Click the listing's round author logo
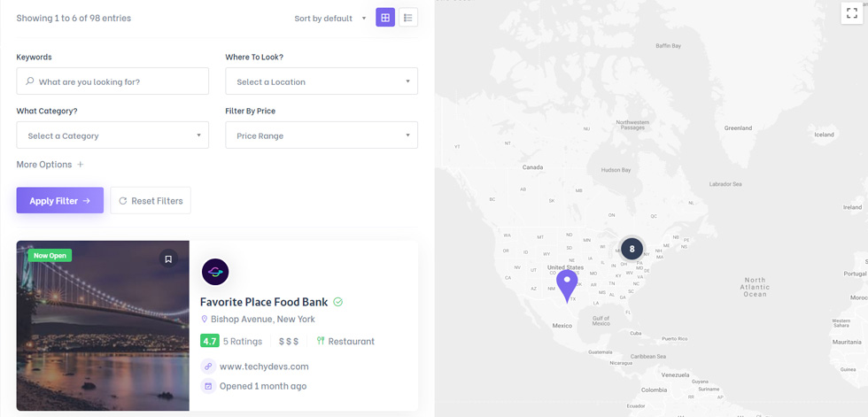Viewport: 868px width, 417px height. pos(215,272)
